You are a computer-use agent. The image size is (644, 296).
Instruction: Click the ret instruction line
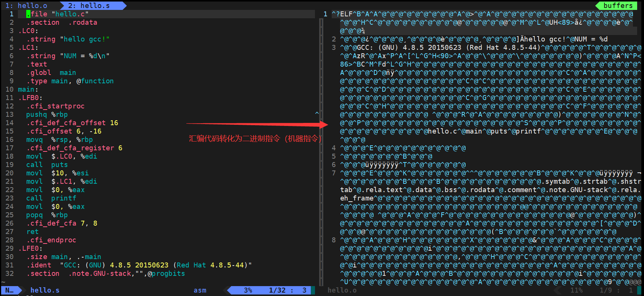[32, 232]
